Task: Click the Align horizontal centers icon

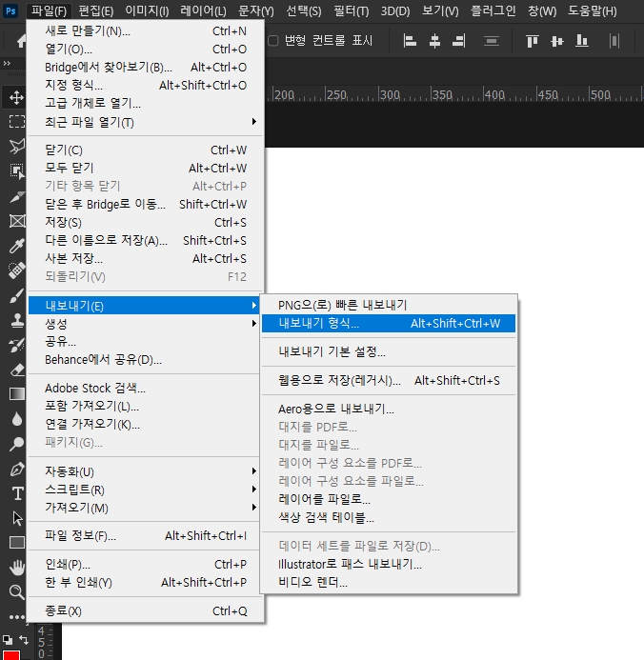Action: pos(434,41)
